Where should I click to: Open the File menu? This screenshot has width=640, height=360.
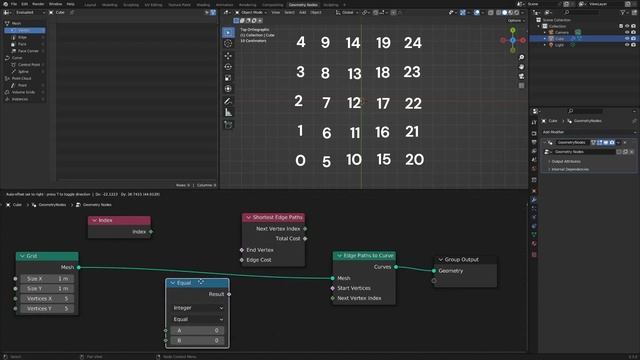(14, 4)
